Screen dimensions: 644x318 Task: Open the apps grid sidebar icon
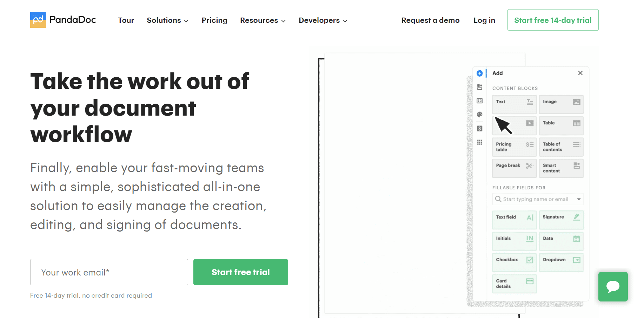tap(479, 142)
